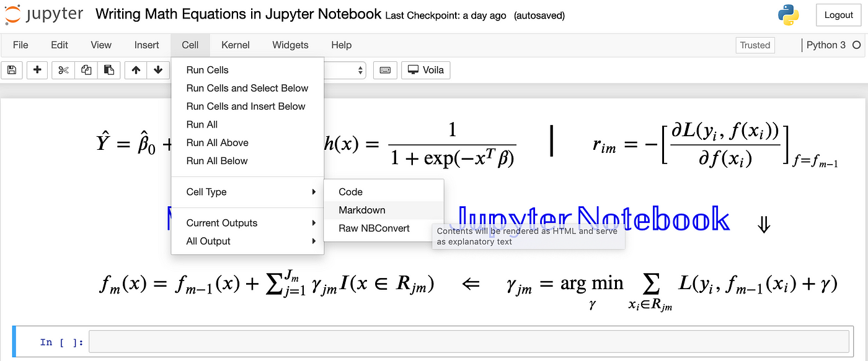
Task: Select Run All Below
Action: (x=247, y=160)
